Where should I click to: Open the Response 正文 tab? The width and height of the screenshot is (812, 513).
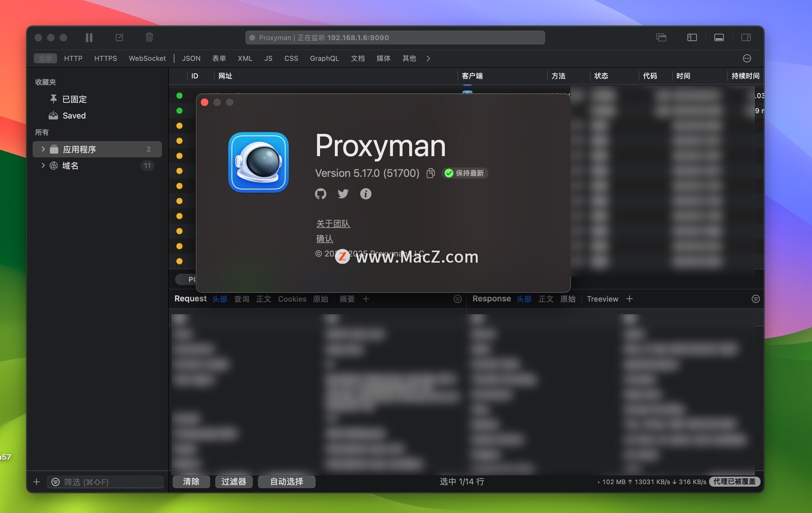coord(546,299)
